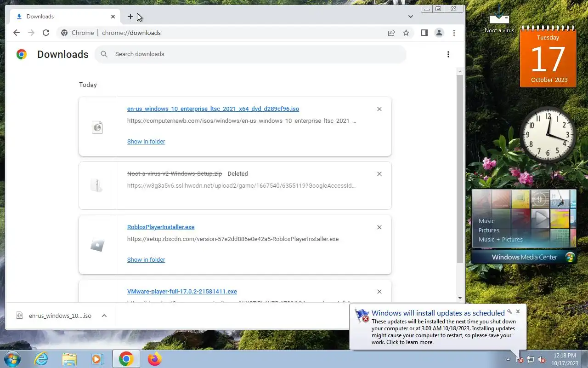Viewport: 588px width, 368px height.
Task: Open the Chrome profile avatar icon
Action: coord(439,33)
